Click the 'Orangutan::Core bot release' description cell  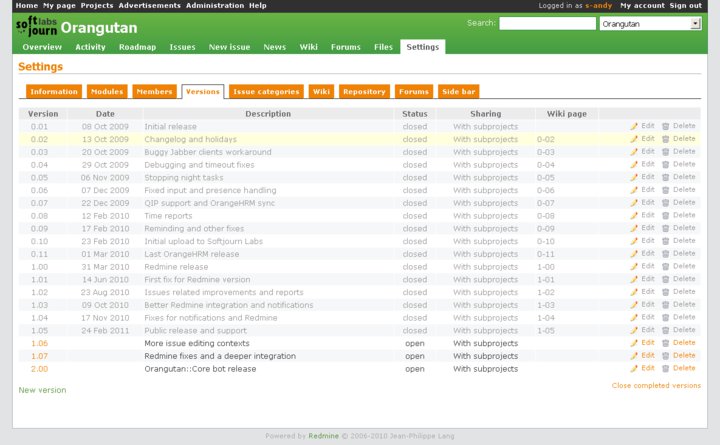(268, 369)
